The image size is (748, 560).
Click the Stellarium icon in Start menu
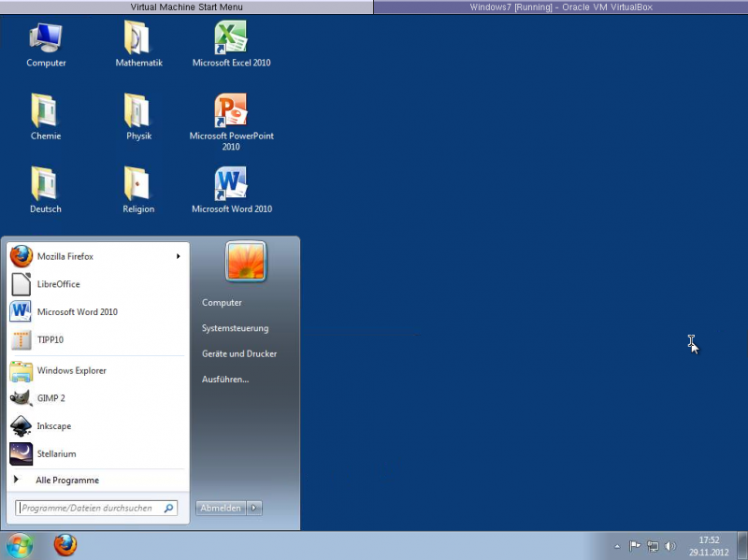(22, 453)
